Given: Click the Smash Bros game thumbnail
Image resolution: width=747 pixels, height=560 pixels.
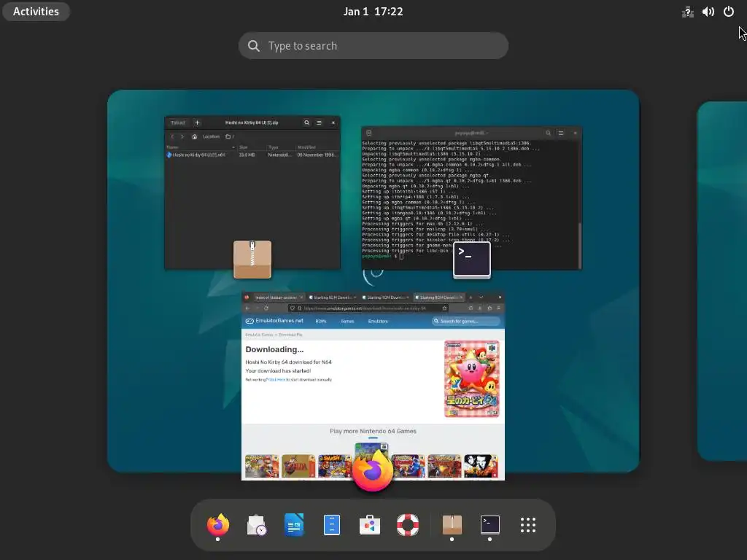Looking at the screenshot, I should [334, 466].
